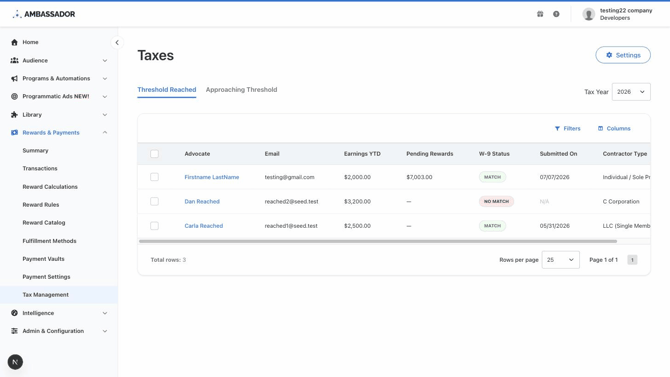Click the gear icon in Settings button
The width and height of the screenshot is (670, 377).
click(x=609, y=55)
